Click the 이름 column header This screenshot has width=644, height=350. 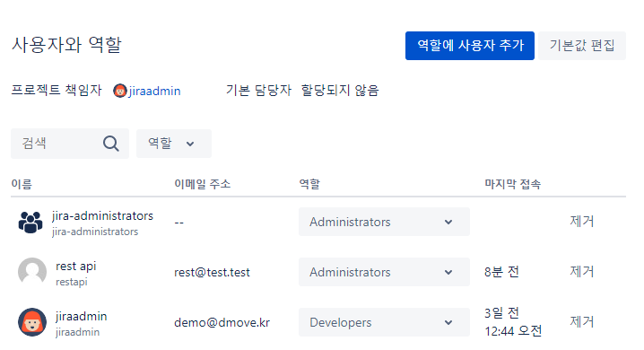[x=22, y=184]
